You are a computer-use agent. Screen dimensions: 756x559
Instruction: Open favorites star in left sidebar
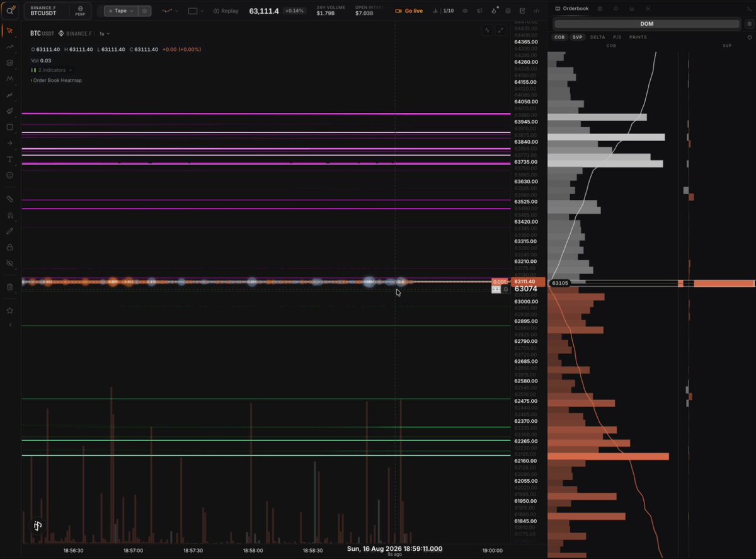coord(10,310)
